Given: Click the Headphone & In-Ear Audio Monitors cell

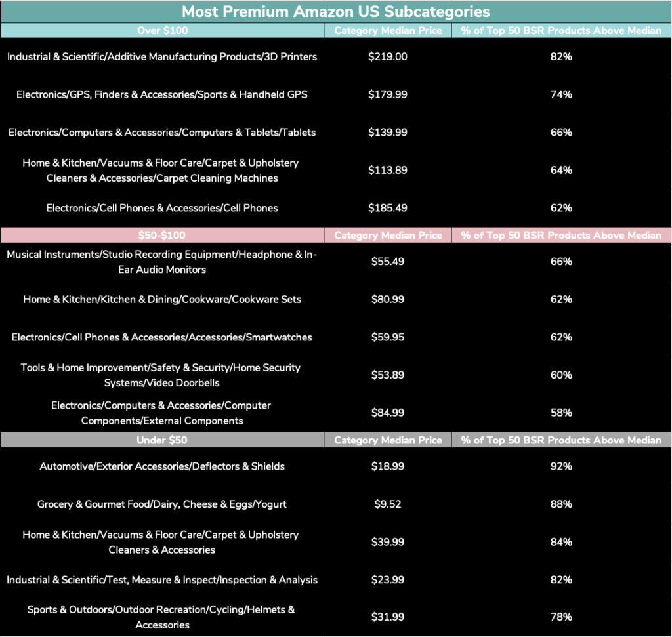Looking at the screenshot, I should click(x=162, y=262).
